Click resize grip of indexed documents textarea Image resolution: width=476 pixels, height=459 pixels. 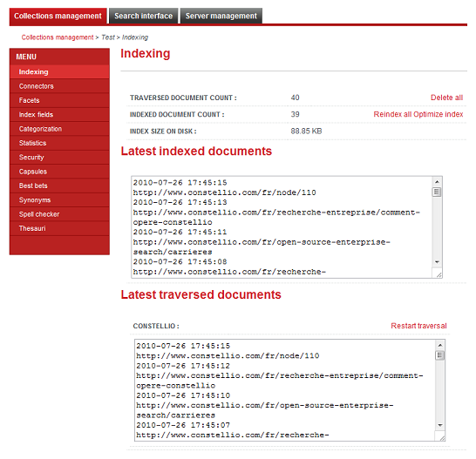pos(439,274)
